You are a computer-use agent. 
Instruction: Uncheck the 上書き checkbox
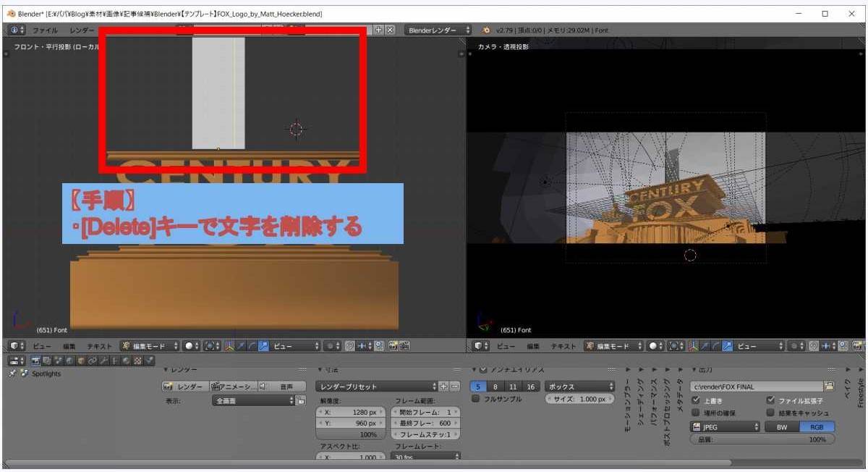(x=696, y=400)
